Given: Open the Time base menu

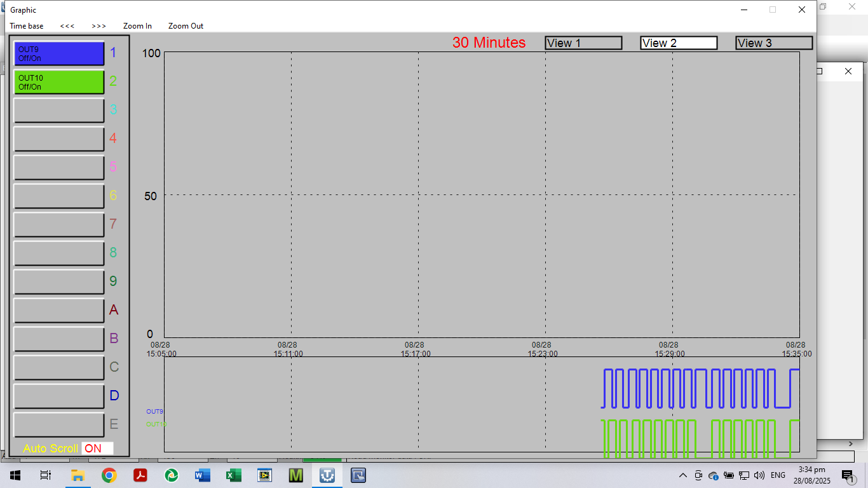Looking at the screenshot, I should coord(27,26).
